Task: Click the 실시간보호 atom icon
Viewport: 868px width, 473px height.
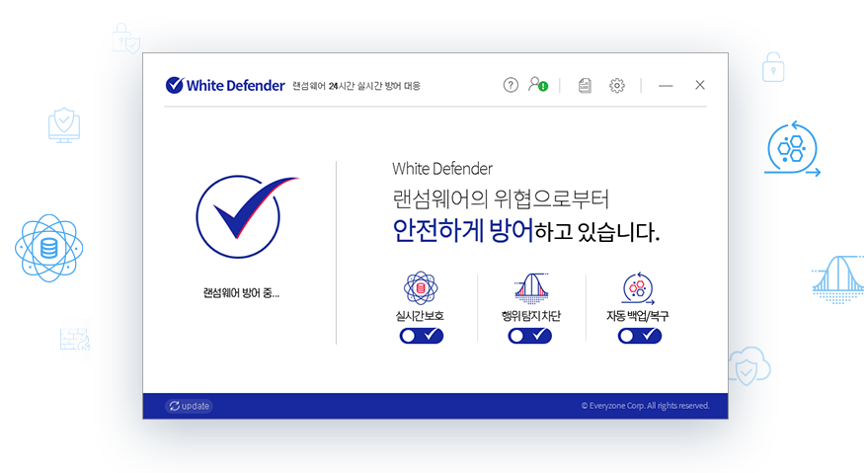Action: click(420, 288)
